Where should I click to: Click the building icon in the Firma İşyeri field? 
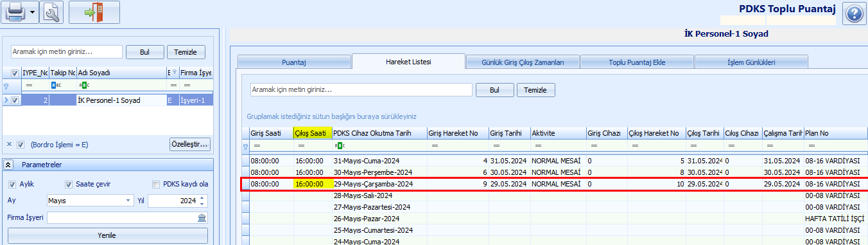[x=202, y=217]
